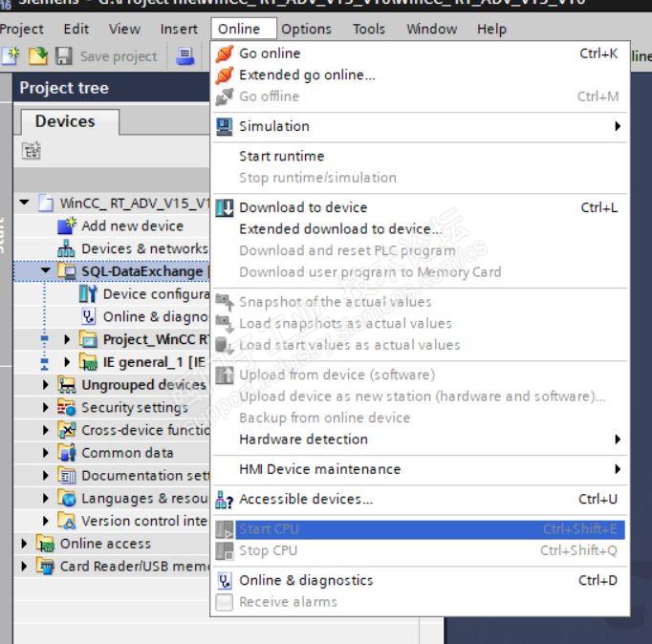Click the Extended go online icon
Image resolution: width=652 pixels, height=644 pixels.
tap(225, 75)
